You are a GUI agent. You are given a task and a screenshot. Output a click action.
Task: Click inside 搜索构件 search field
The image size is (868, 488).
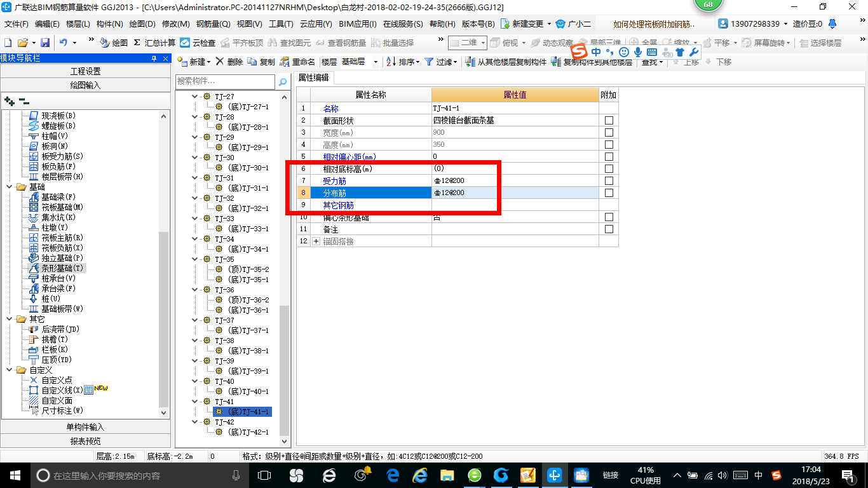click(226, 81)
